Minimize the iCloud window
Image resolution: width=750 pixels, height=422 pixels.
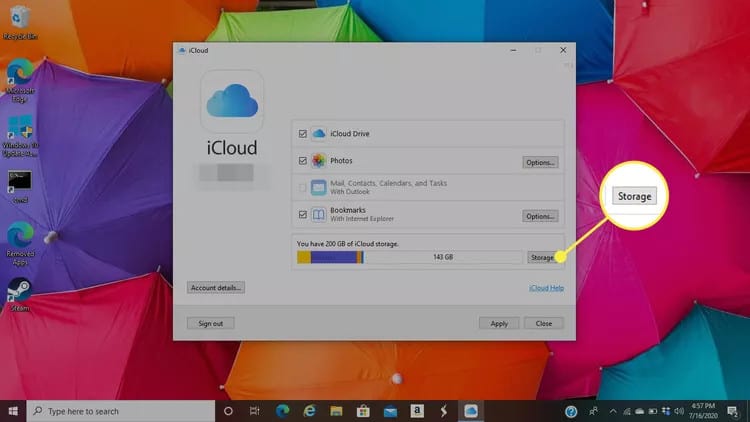(x=513, y=50)
